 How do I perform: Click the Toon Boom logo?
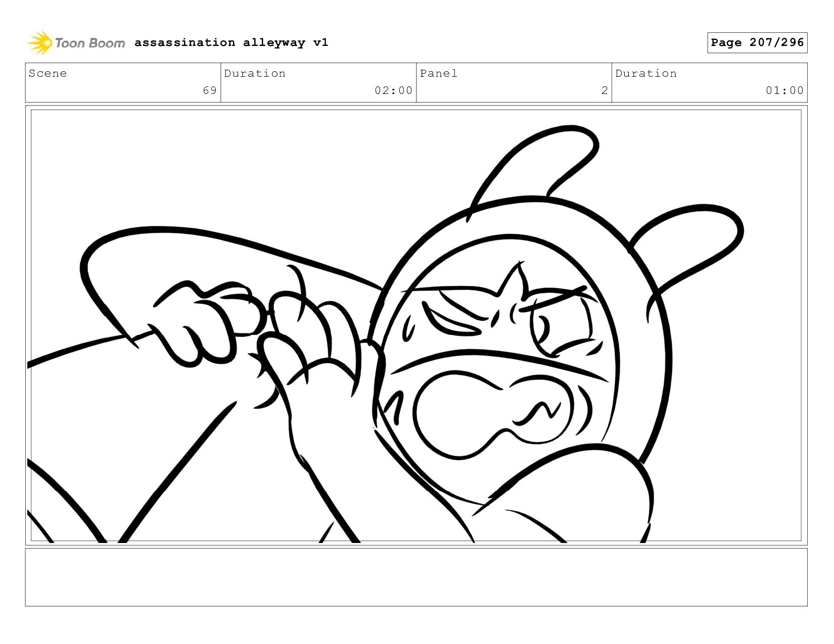tap(76, 43)
